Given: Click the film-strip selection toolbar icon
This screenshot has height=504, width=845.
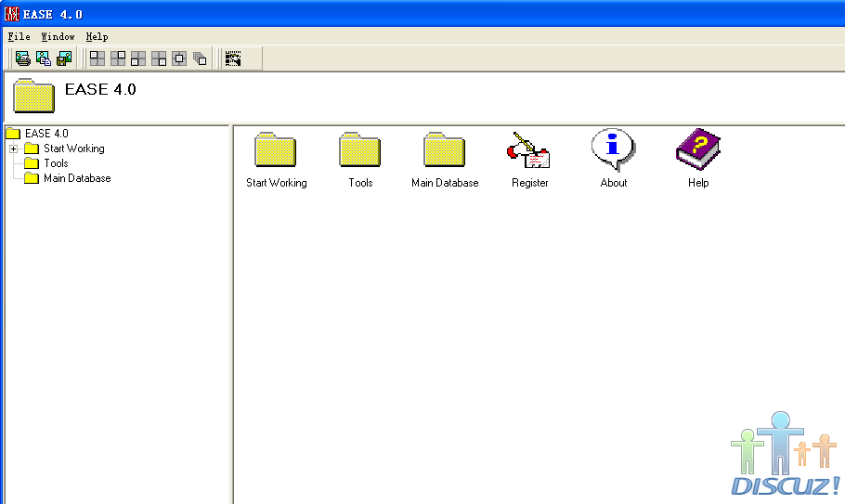Looking at the screenshot, I should tap(233, 58).
